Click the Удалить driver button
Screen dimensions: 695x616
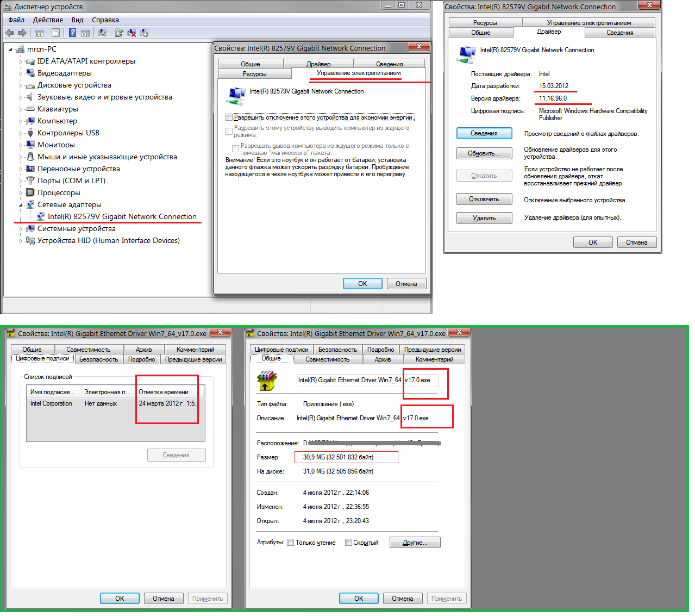click(484, 218)
